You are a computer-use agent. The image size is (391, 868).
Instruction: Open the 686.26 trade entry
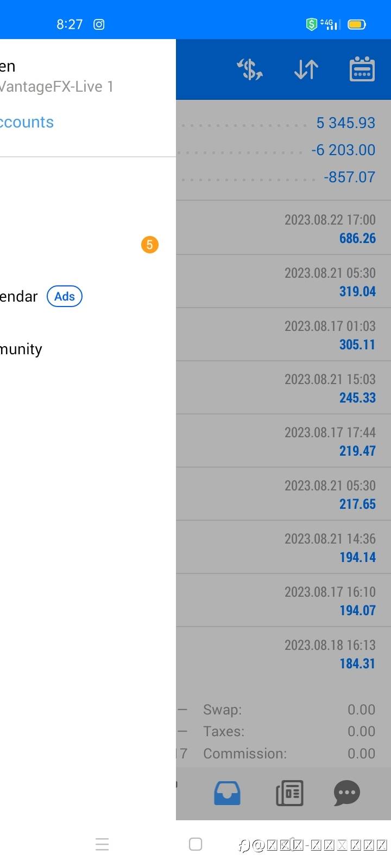(x=283, y=228)
